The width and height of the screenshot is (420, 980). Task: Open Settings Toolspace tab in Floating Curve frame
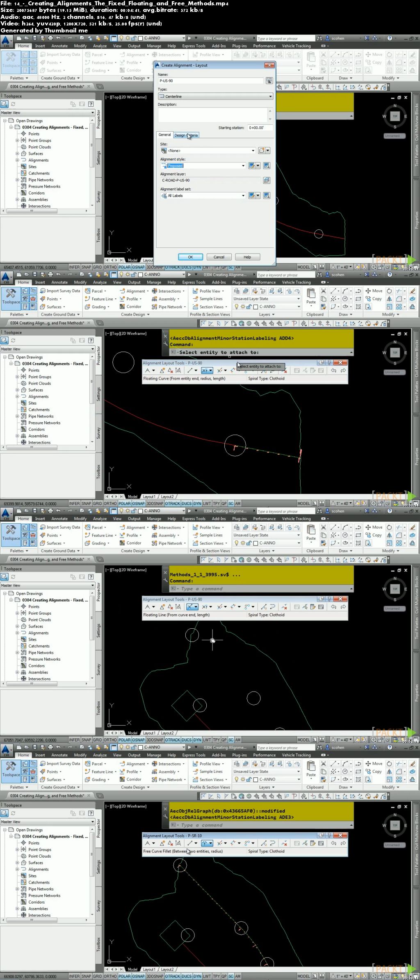98,394
